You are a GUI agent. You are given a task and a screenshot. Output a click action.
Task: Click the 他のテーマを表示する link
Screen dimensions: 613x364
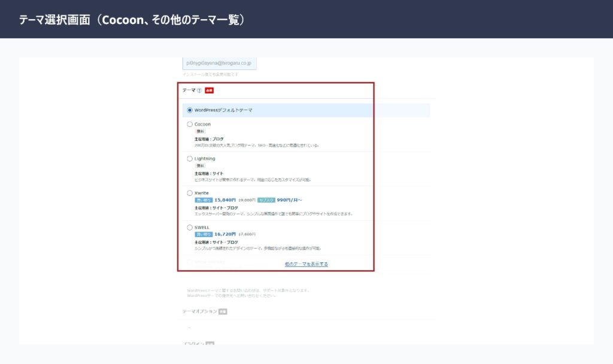(306, 264)
